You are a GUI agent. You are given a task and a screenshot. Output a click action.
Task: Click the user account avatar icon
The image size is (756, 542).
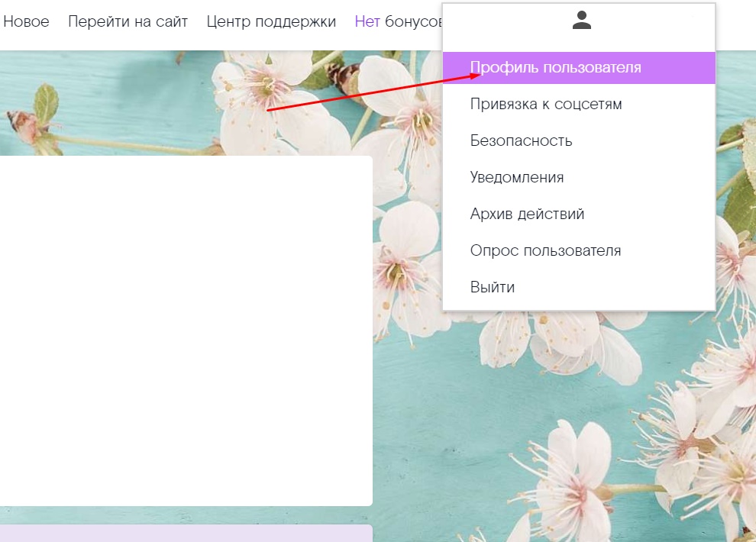point(581,21)
